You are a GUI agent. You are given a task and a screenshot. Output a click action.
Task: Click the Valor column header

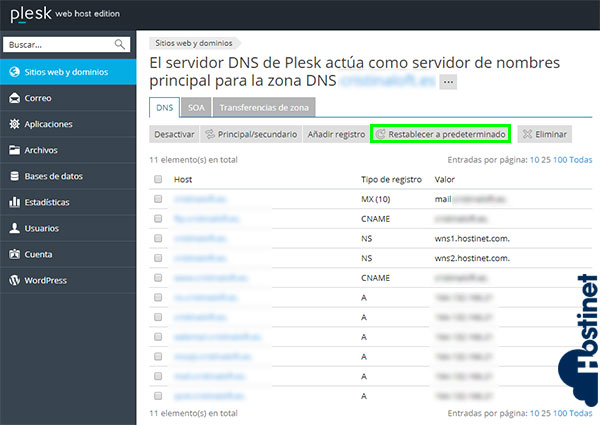[x=445, y=179]
